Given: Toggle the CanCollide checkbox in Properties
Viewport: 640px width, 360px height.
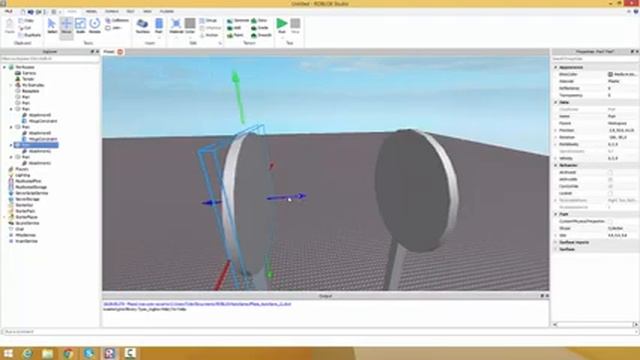Looking at the screenshot, I should point(610,186).
